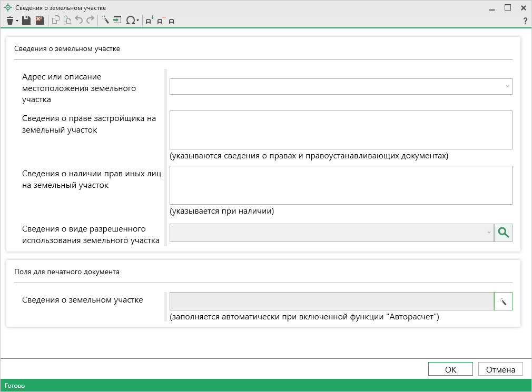Click the floppy disk save icon

[x=26, y=21]
